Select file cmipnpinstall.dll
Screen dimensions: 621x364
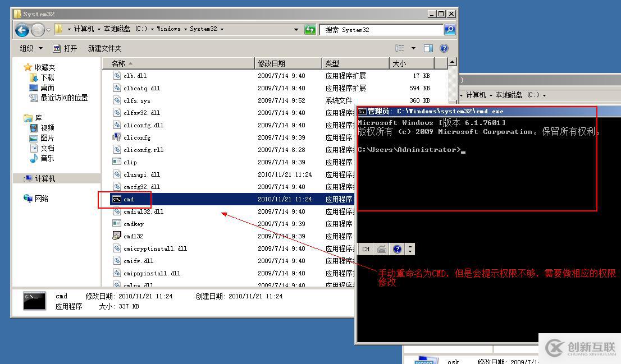coord(152,273)
